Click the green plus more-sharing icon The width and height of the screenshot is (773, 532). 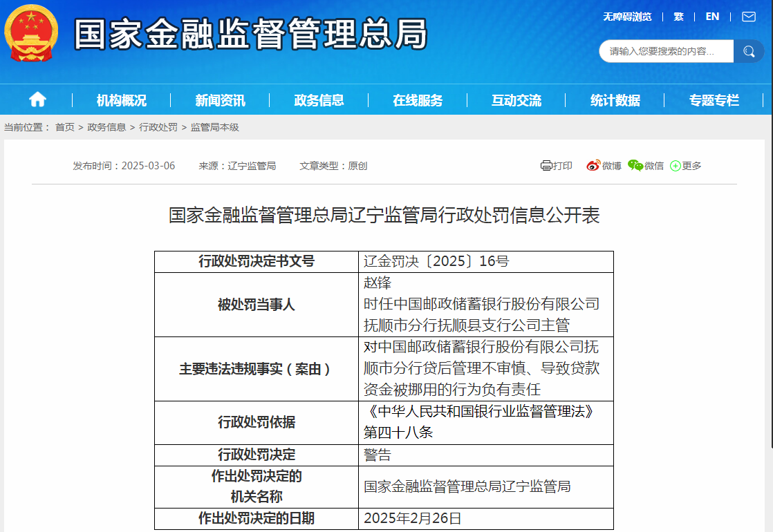pyautogui.click(x=676, y=166)
